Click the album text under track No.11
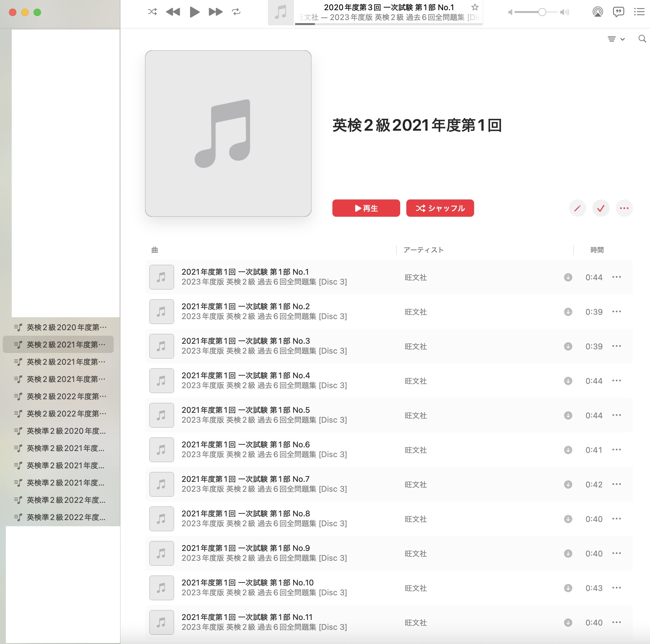650x644 pixels. pyautogui.click(x=264, y=627)
